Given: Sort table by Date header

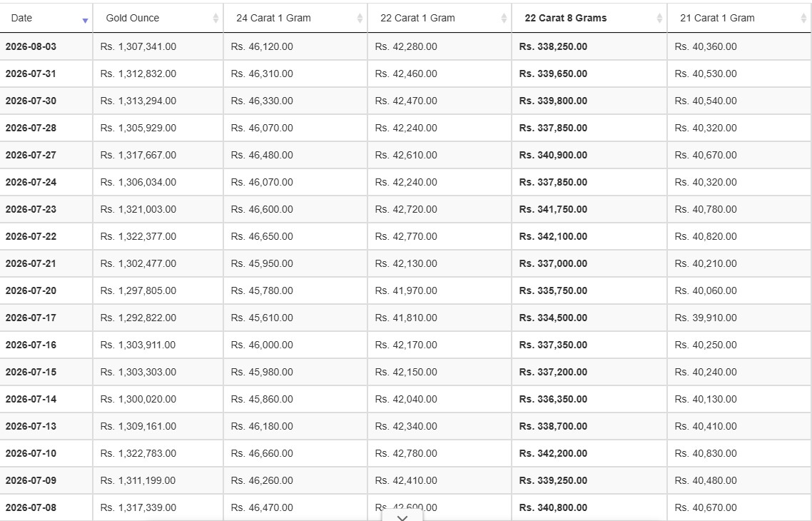Looking at the screenshot, I should (46, 18).
